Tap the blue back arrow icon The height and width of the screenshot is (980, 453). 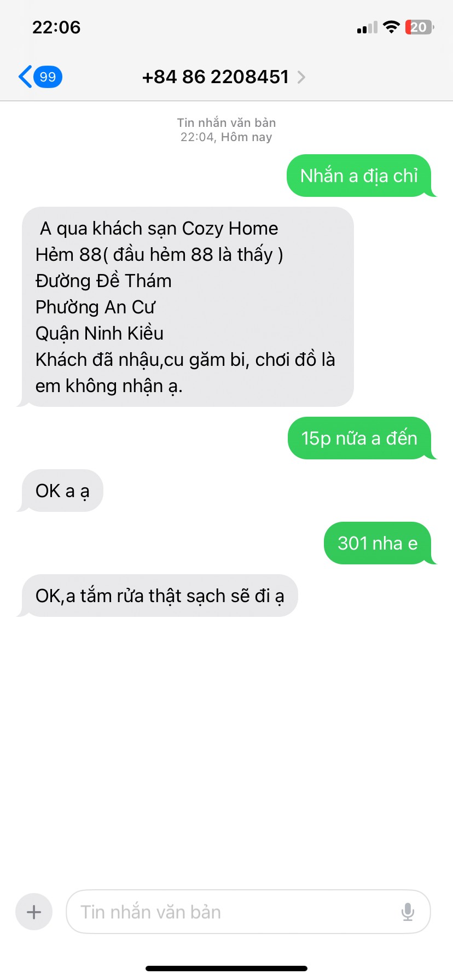tap(25, 77)
